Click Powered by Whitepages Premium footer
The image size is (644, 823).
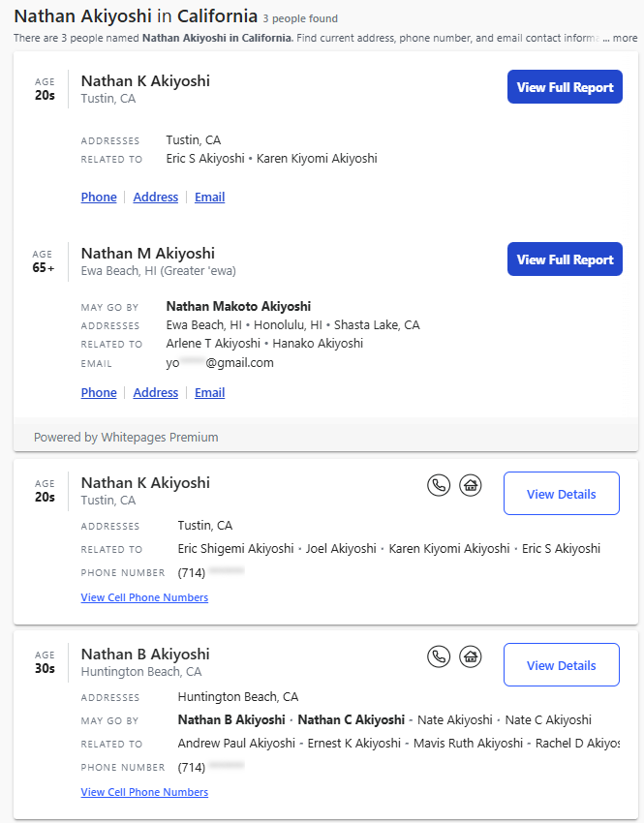tap(126, 437)
